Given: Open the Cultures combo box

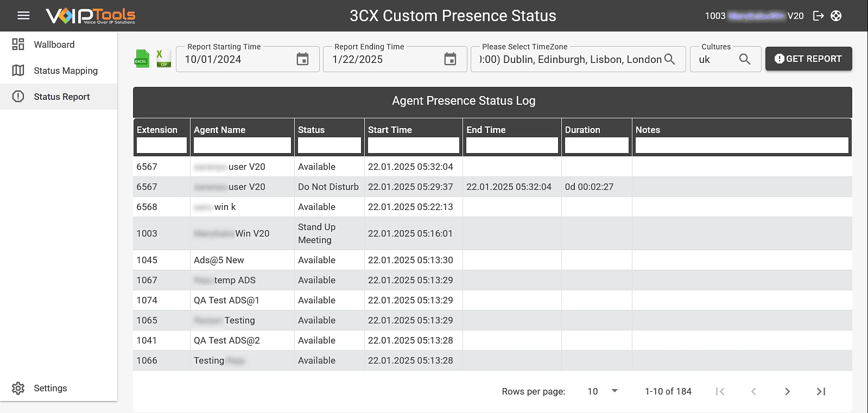Looking at the screenshot, I should [725, 59].
